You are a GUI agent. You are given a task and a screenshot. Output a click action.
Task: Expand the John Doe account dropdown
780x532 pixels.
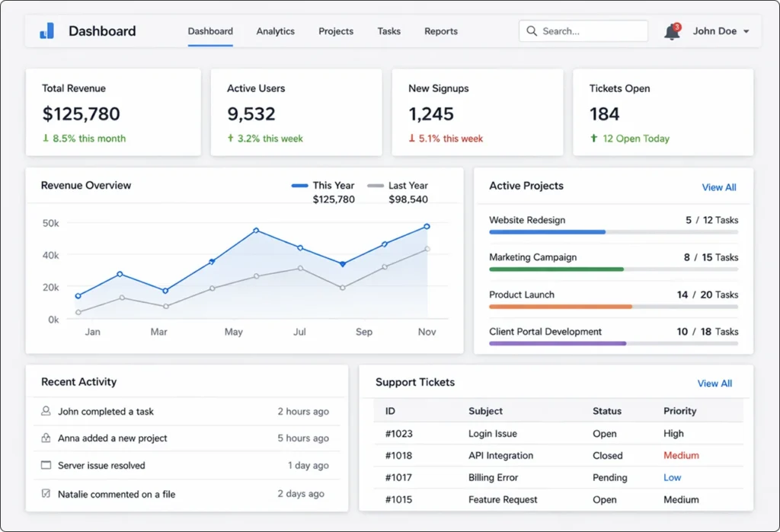click(746, 32)
